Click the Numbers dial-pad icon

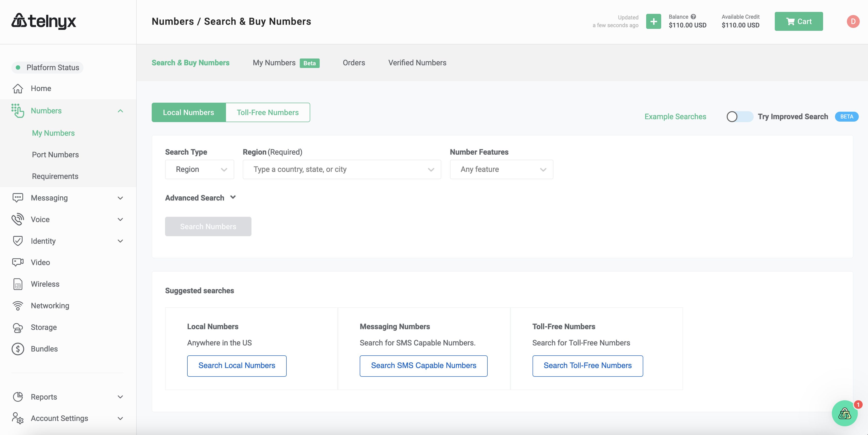17,110
